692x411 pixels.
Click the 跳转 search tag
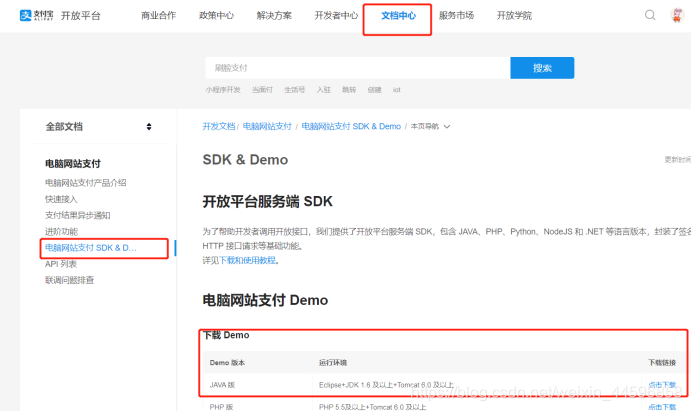point(349,90)
